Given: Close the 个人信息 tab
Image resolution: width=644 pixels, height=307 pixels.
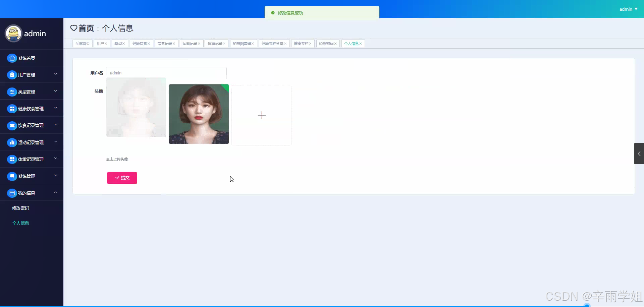Looking at the screenshot, I should click(361, 44).
